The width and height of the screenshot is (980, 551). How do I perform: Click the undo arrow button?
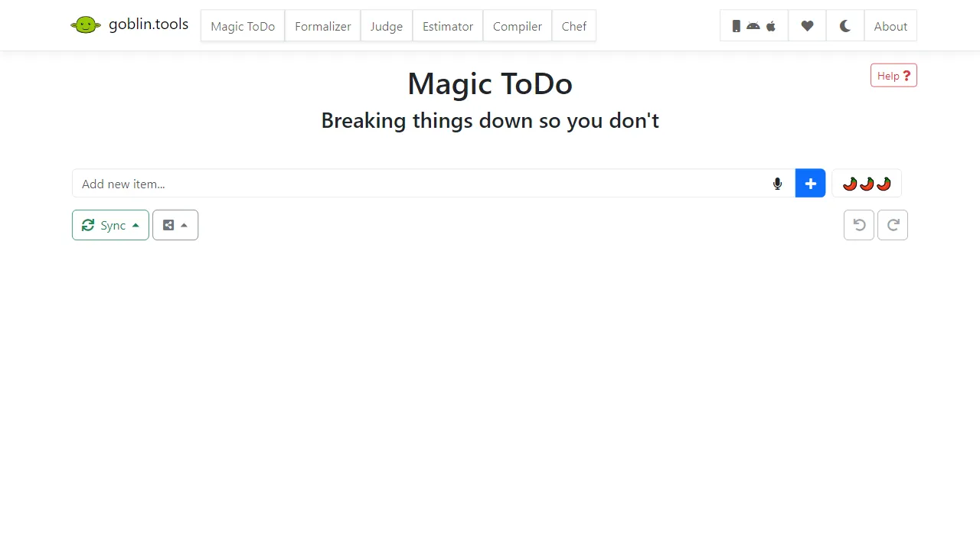tap(859, 225)
